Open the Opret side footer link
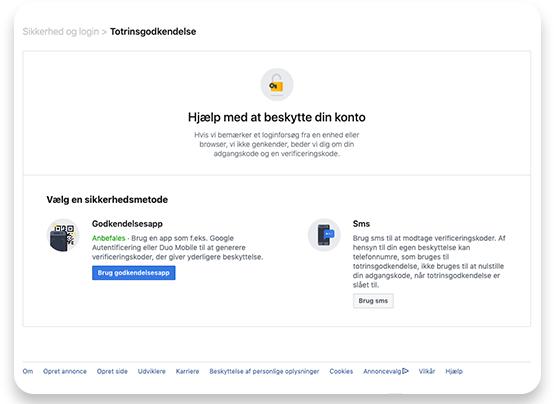The image size is (554, 404). point(112,371)
